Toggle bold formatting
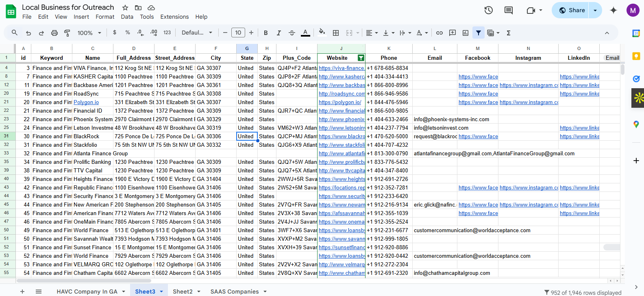Screen dimensions: 644x296 265,33
